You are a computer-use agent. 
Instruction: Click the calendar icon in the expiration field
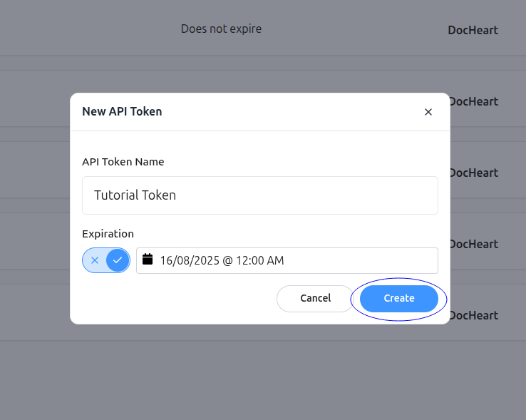148,260
